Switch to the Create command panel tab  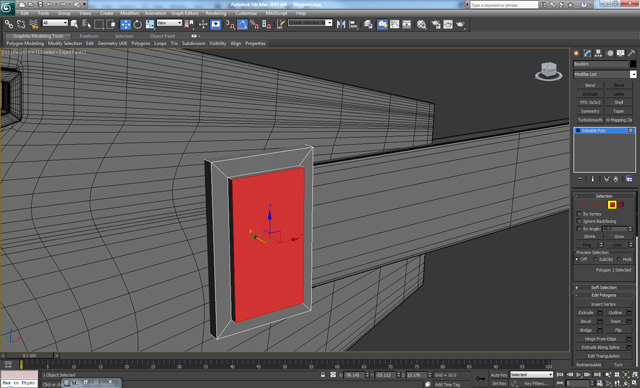coord(576,53)
